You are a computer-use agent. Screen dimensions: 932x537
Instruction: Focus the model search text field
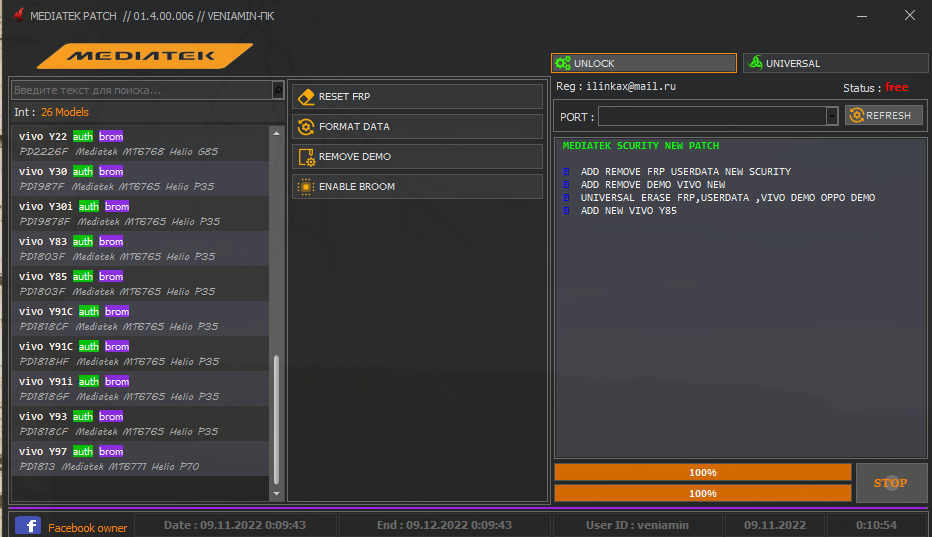click(x=142, y=90)
